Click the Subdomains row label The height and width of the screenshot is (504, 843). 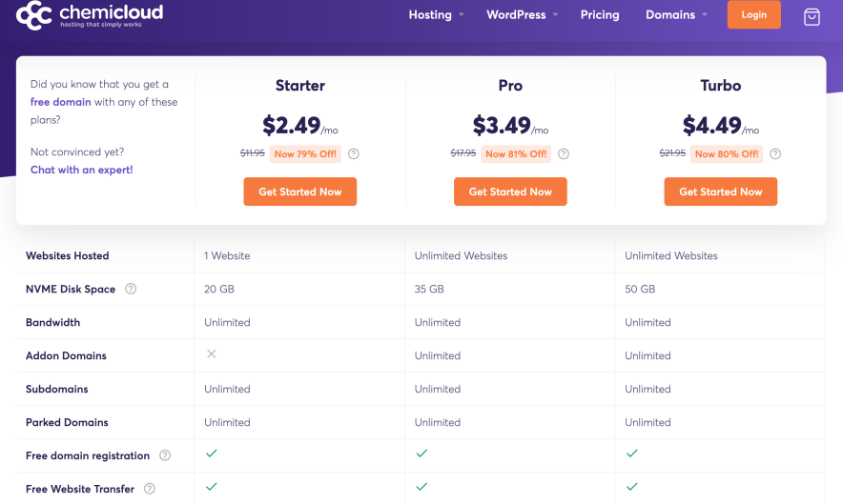(x=57, y=389)
